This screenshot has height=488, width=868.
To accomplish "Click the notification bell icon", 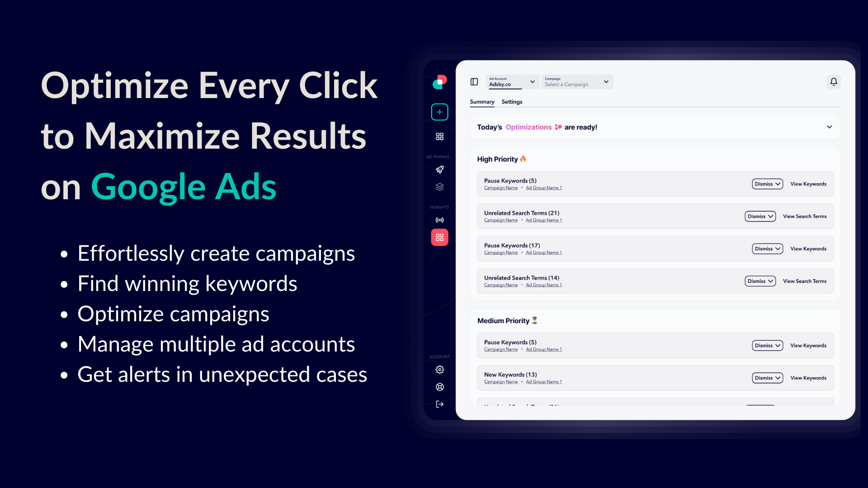I will 834,82.
